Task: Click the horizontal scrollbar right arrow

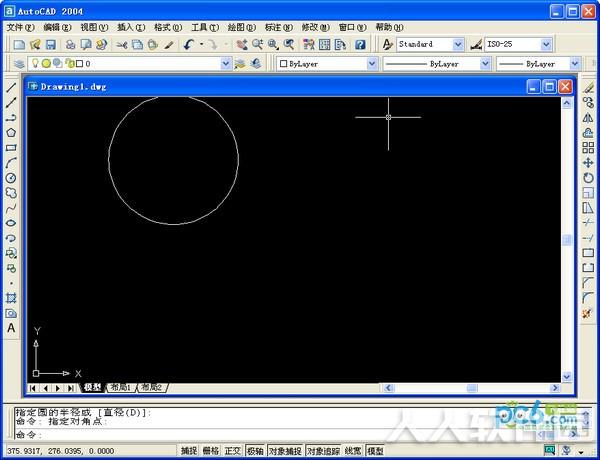Action: click(554, 388)
